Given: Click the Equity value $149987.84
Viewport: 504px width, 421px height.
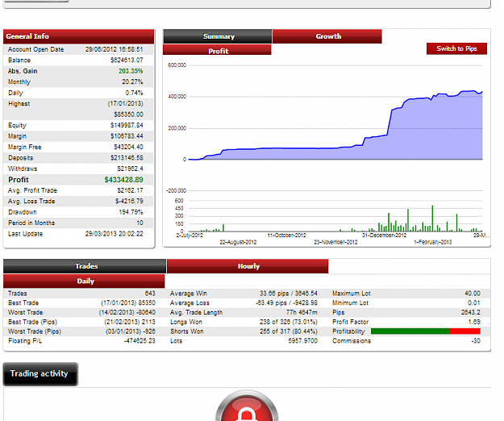Looking at the screenshot, I should click(x=127, y=125).
